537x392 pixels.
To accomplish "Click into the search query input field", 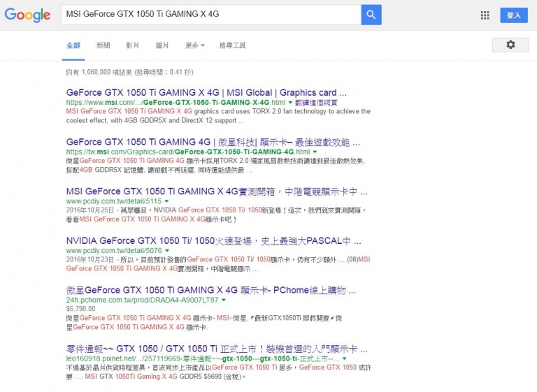I will (211, 15).
